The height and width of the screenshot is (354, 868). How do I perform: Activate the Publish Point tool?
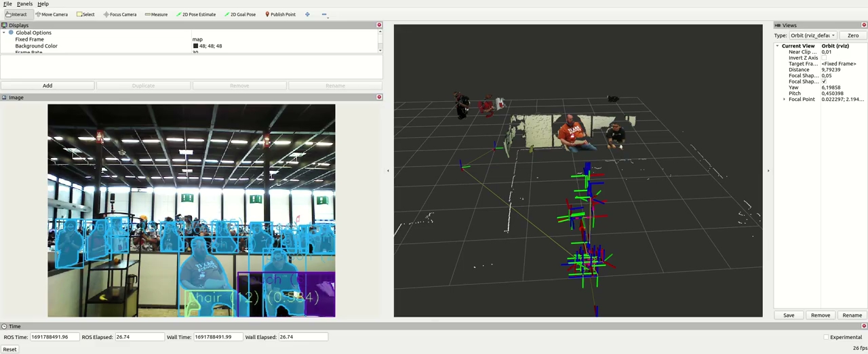pyautogui.click(x=280, y=14)
